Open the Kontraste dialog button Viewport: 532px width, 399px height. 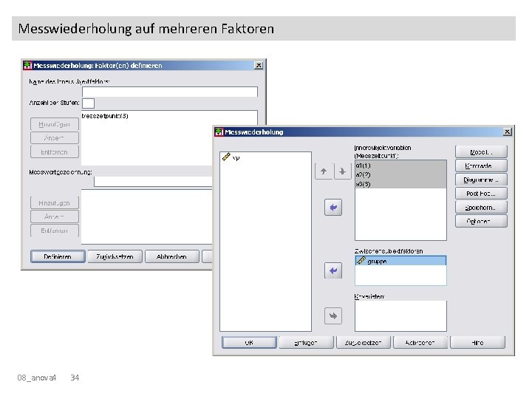coord(481,166)
